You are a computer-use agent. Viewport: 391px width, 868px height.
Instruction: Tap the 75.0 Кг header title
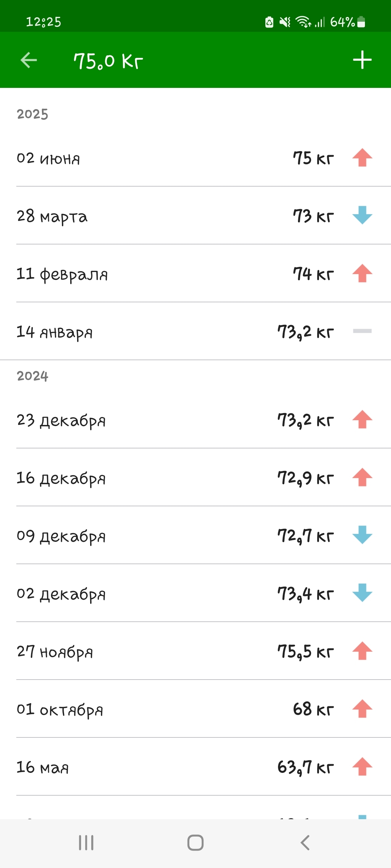[108, 61]
